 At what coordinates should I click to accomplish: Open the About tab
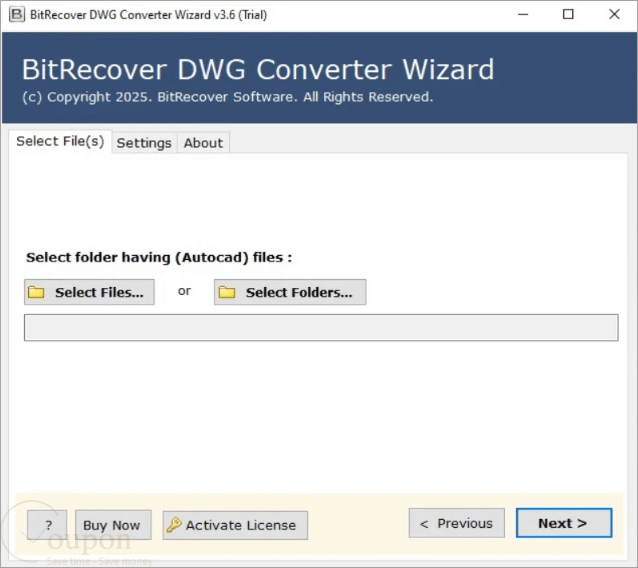pyautogui.click(x=203, y=143)
